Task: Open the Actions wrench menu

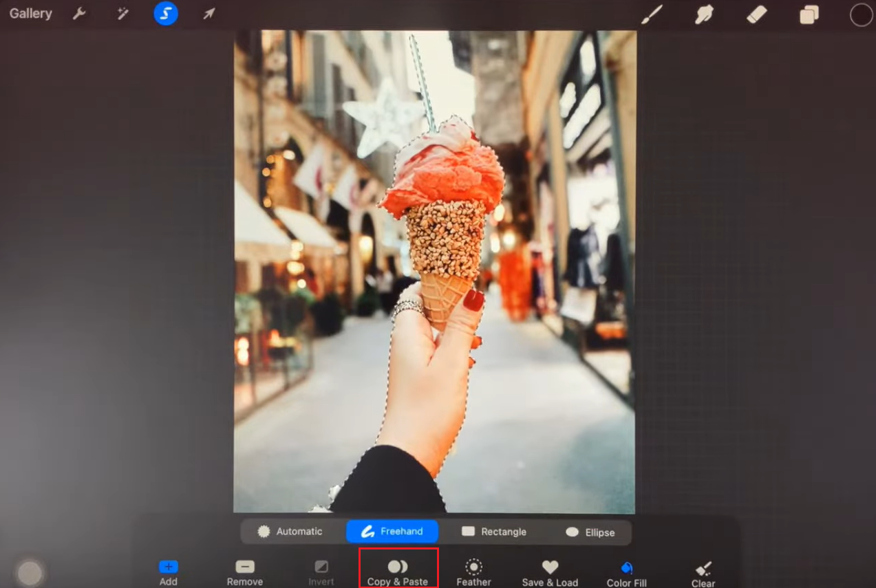Action: [80, 14]
